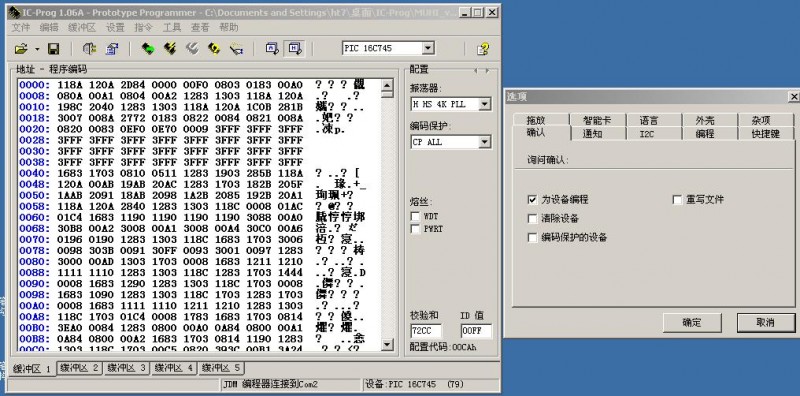Open the 设置 menu
The height and width of the screenshot is (396, 800).
pos(115,28)
